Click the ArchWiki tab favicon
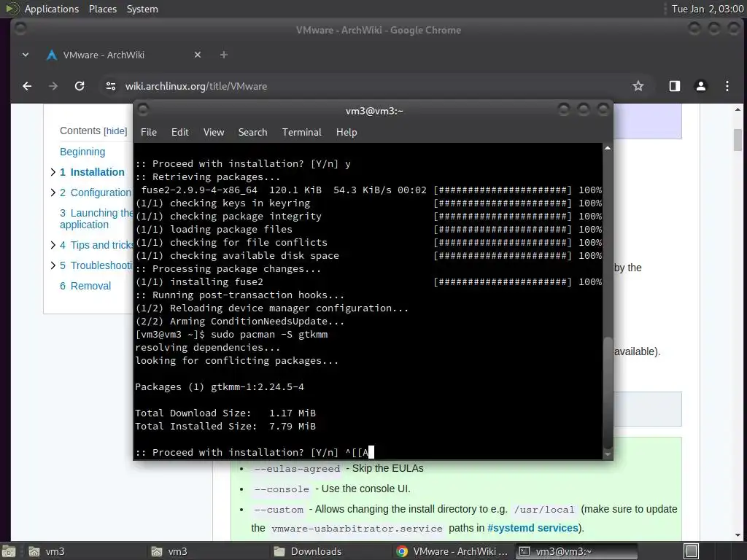The image size is (747, 560). 52,55
